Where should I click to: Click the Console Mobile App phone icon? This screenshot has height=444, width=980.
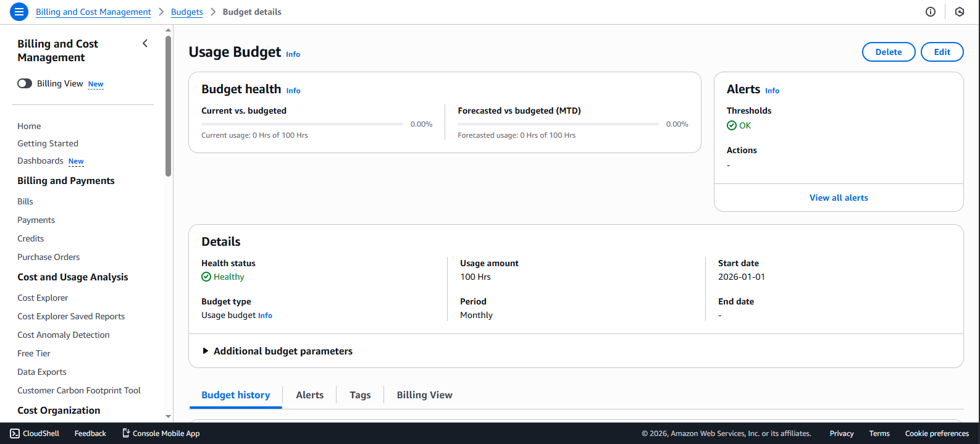coord(126,434)
